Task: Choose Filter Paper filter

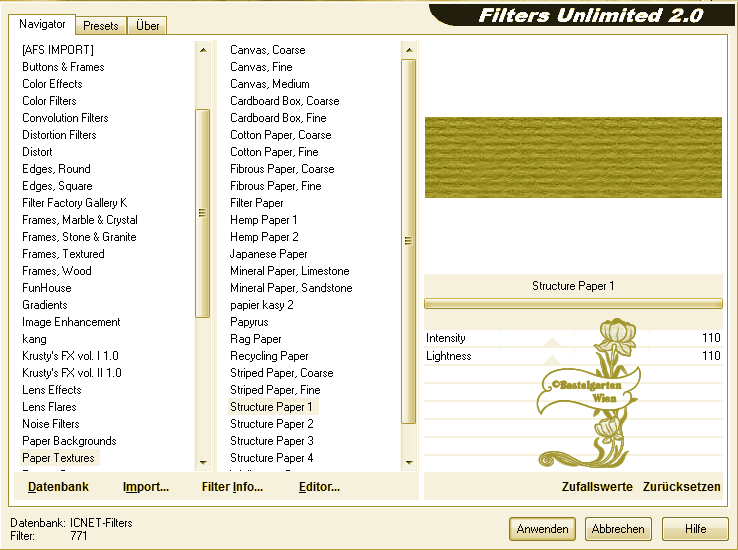Action: point(257,203)
